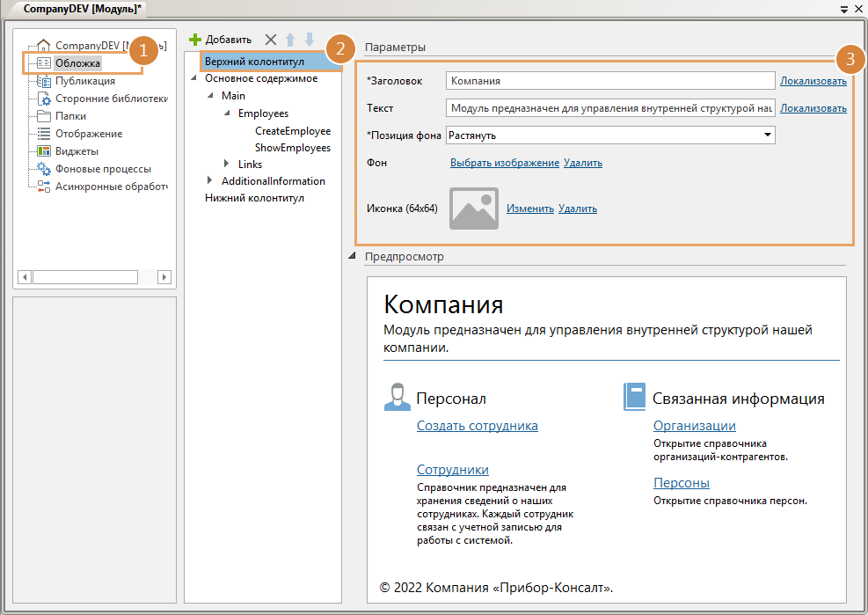Click the move up arrow icon
This screenshot has height=615, width=868.
tap(290, 40)
